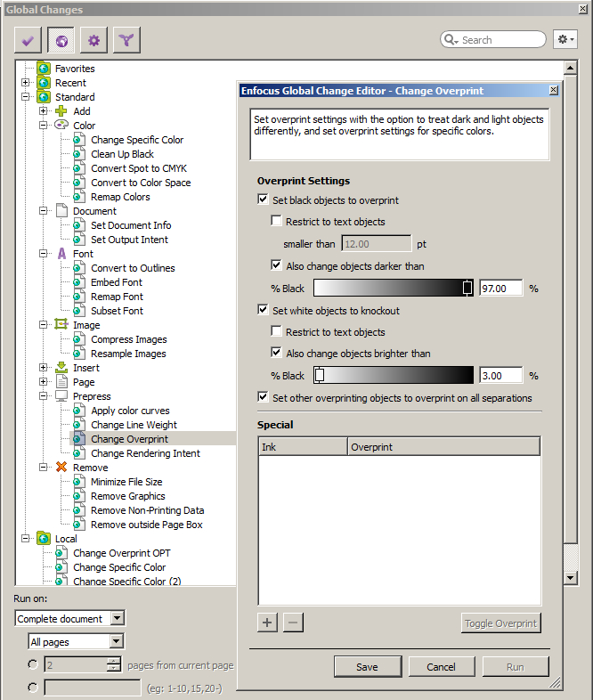Open the Complete document dropdown
The image size is (593, 700).
point(117,618)
